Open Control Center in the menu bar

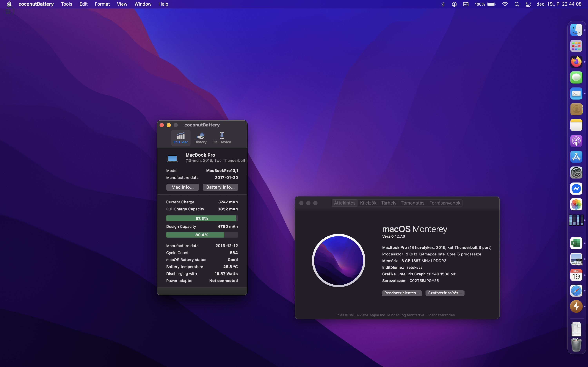pyautogui.click(x=528, y=4)
